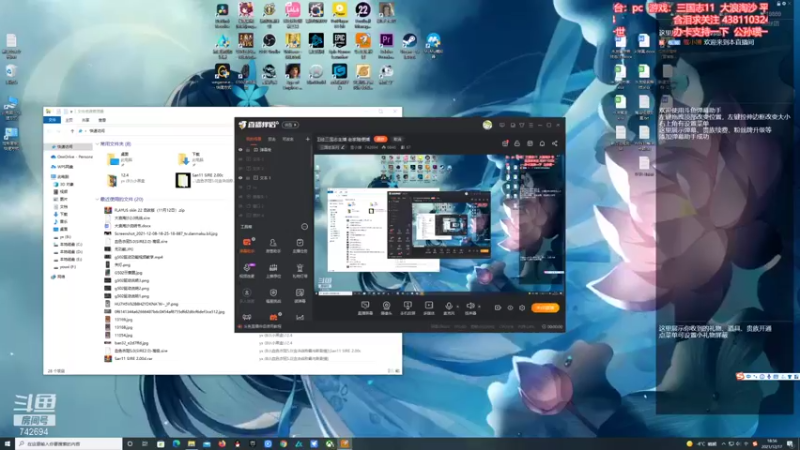Hide the fourth source layer via its eye icon
This screenshot has width=800, height=450.
click(241, 178)
